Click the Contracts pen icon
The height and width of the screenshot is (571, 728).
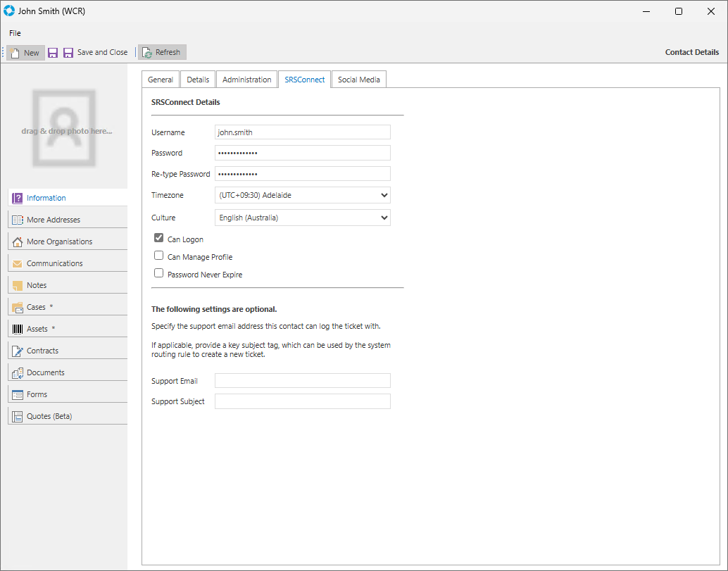[x=18, y=351]
